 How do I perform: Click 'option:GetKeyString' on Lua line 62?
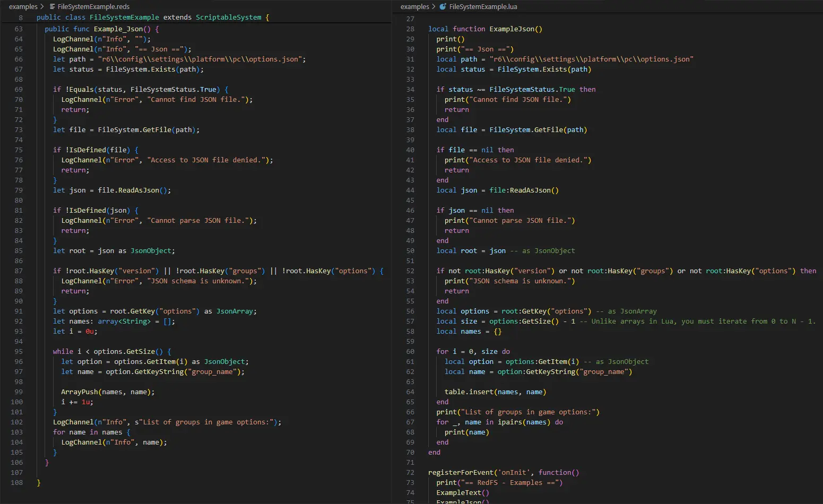pos(536,372)
